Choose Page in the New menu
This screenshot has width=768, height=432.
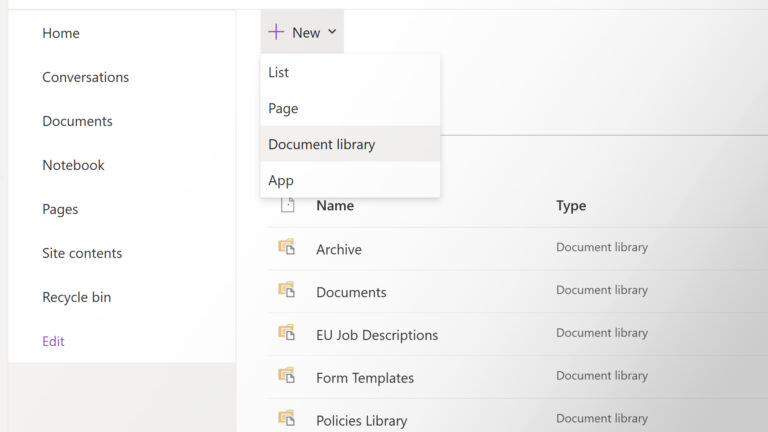(283, 108)
